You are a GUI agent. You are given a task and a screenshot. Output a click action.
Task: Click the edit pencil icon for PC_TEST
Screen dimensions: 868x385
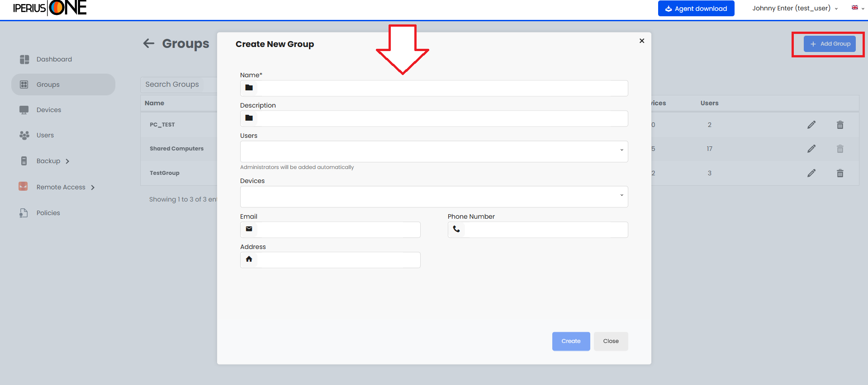pos(811,125)
